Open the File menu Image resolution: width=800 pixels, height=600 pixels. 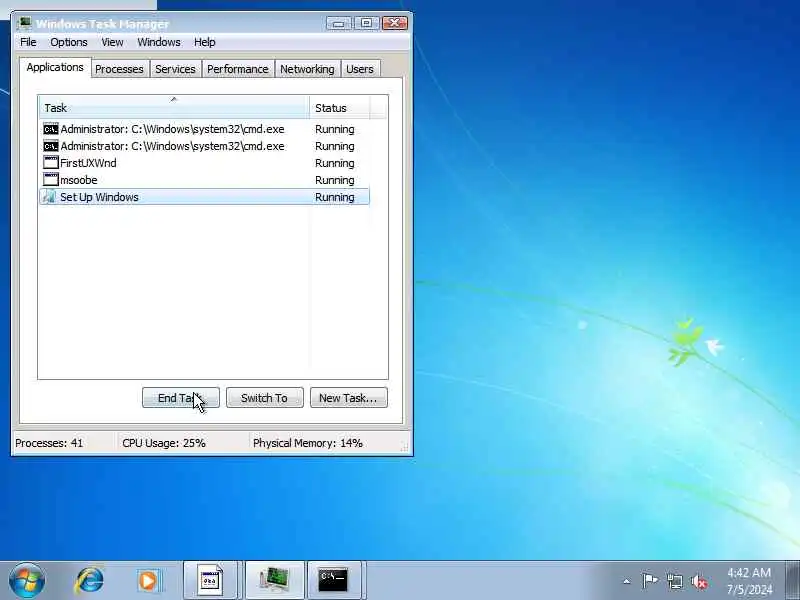coord(28,42)
